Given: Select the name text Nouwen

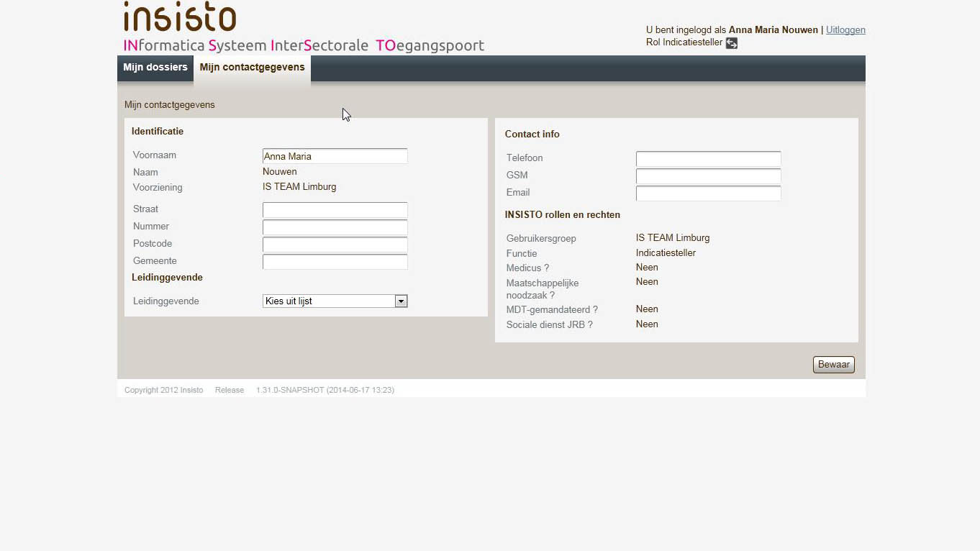Looking at the screenshot, I should tap(280, 172).
